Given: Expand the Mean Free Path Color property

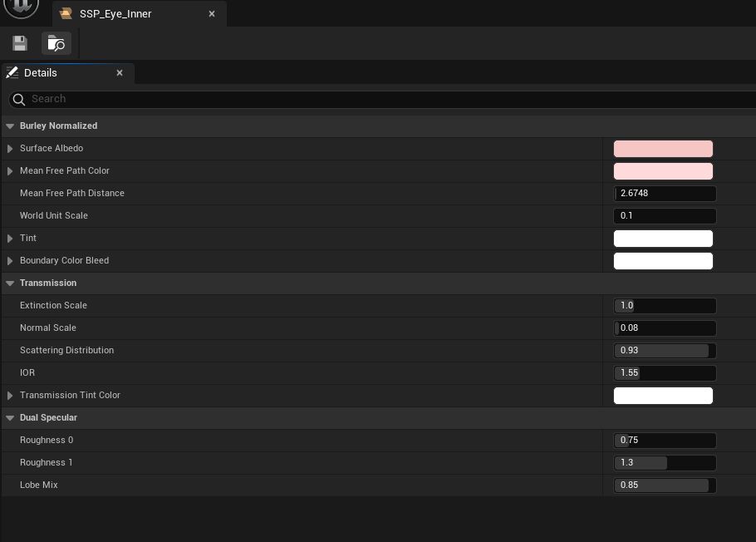Looking at the screenshot, I should (10, 171).
